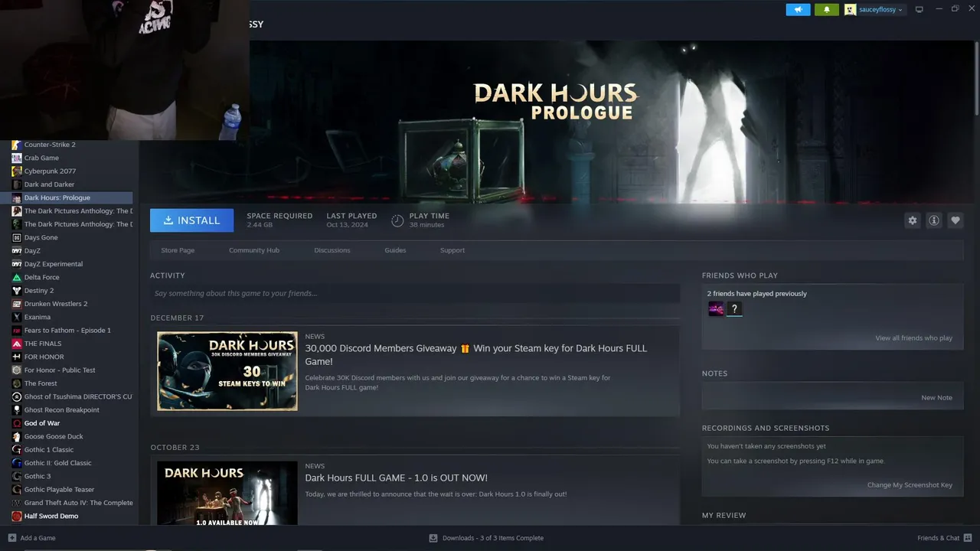Open the Store Page tab
This screenshot has width=980, height=551.
pyautogui.click(x=178, y=250)
